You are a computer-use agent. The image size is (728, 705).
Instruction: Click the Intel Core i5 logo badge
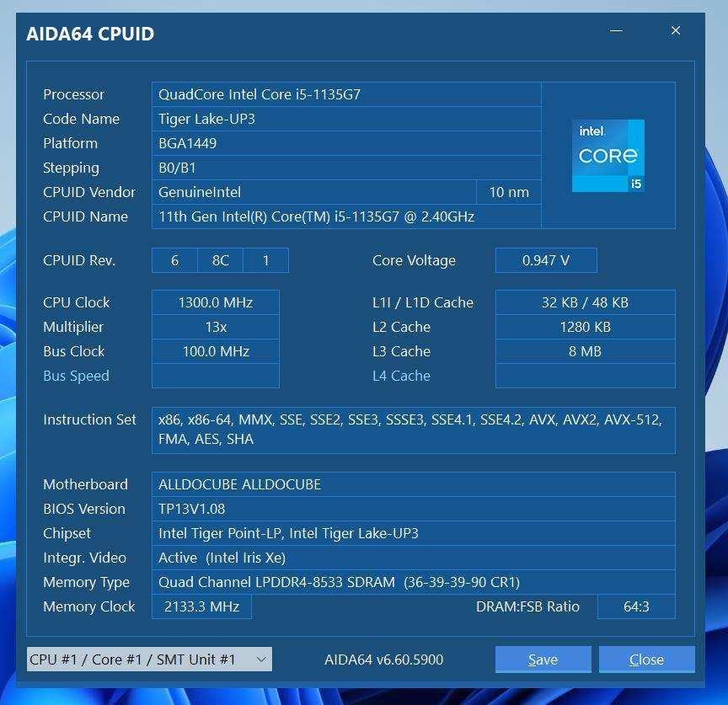coord(608,156)
